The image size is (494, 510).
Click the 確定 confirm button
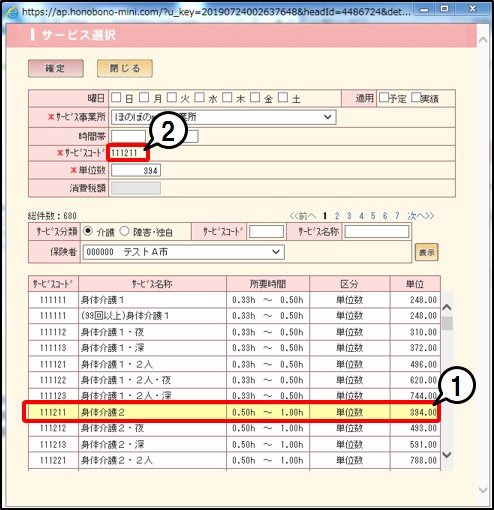click(56, 68)
